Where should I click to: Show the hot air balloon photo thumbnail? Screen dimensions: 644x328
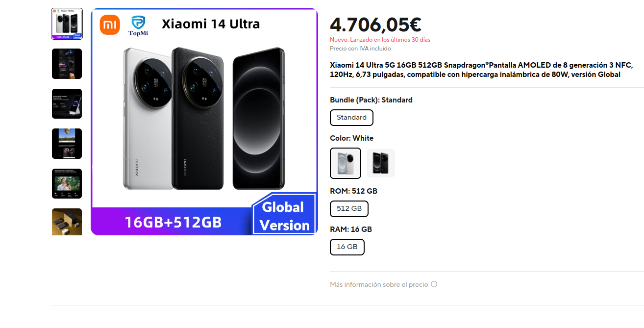point(67,144)
